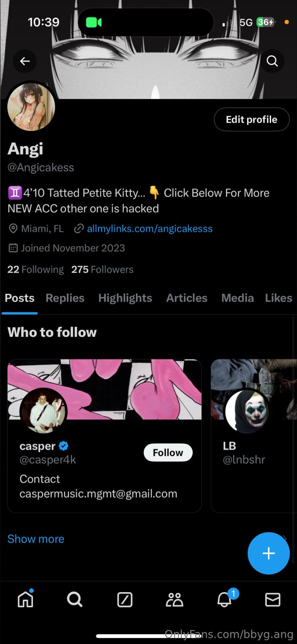
Task: Expand Show more suggestions
Action: pos(36,539)
